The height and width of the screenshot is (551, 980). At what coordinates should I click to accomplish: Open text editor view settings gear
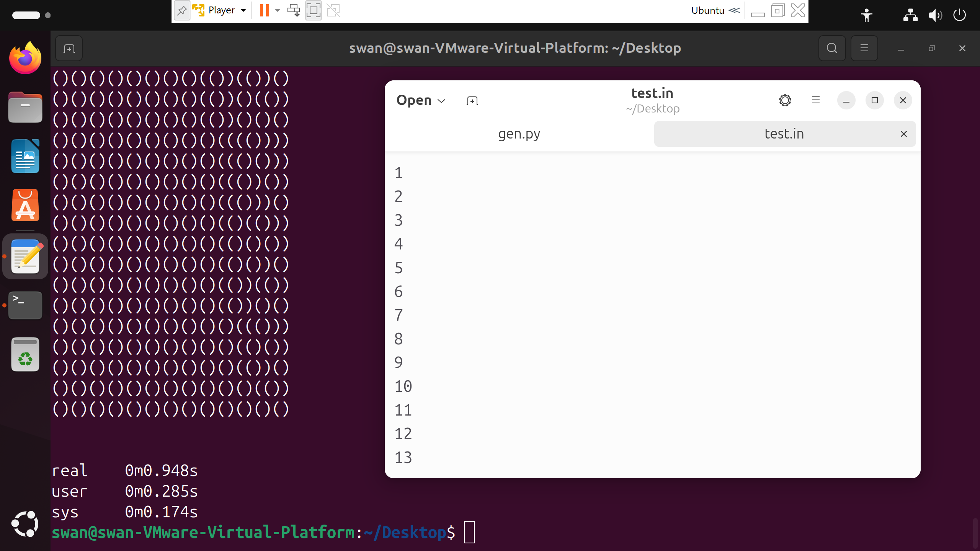click(x=785, y=100)
